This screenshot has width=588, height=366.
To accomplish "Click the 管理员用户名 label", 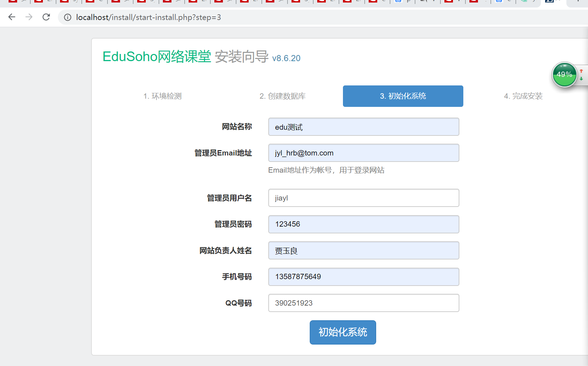I will [x=229, y=198].
